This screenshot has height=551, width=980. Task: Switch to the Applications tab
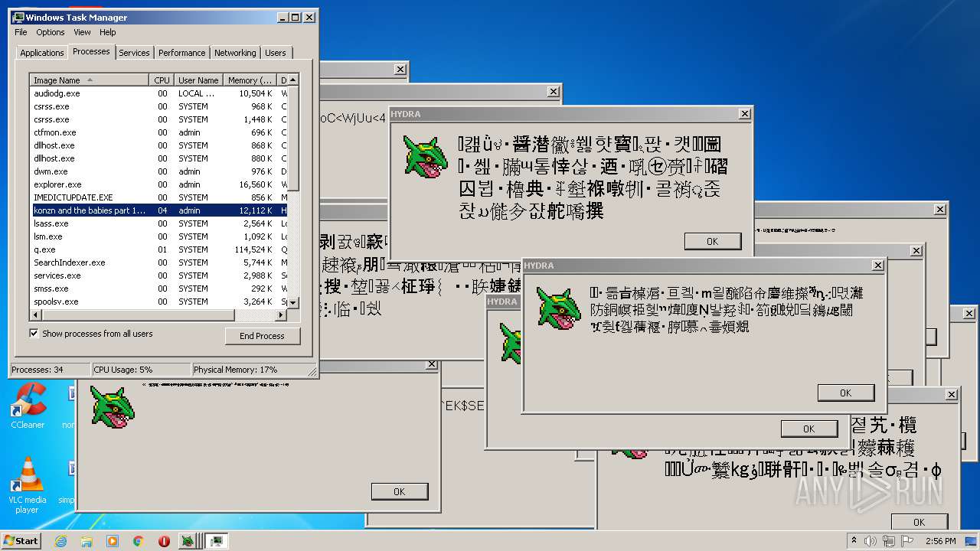click(x=42, y=53)
